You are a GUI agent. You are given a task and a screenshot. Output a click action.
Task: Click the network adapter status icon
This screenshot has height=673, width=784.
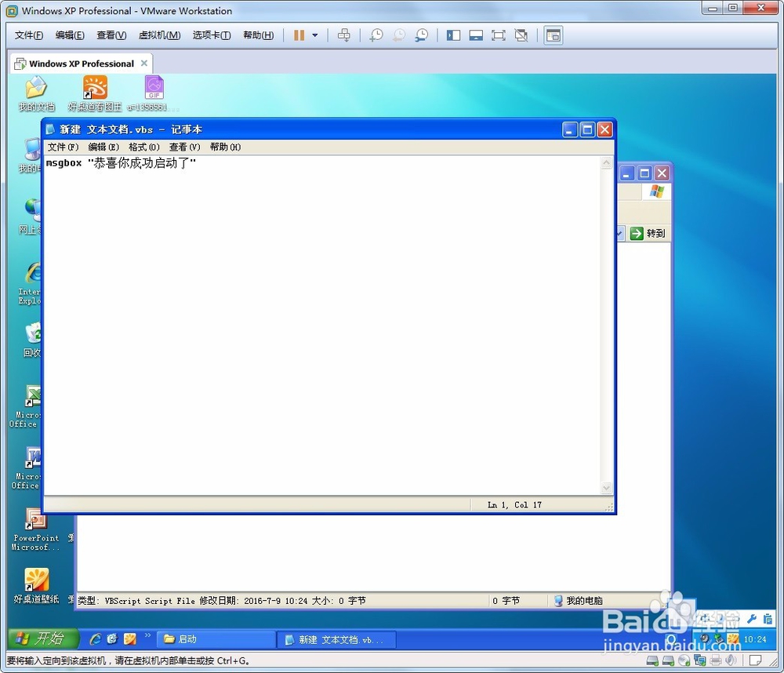(700, 660)
